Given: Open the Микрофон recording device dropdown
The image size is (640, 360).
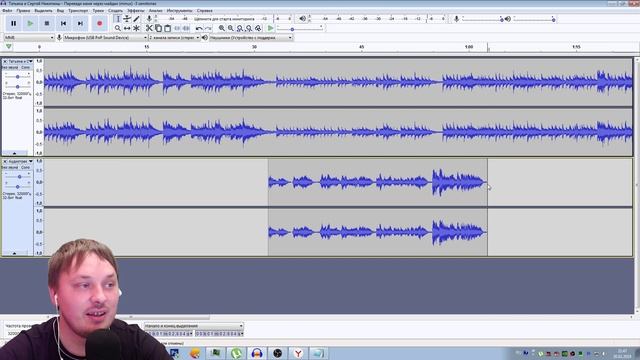Looking at the screenshot, I should coord(105,38).
